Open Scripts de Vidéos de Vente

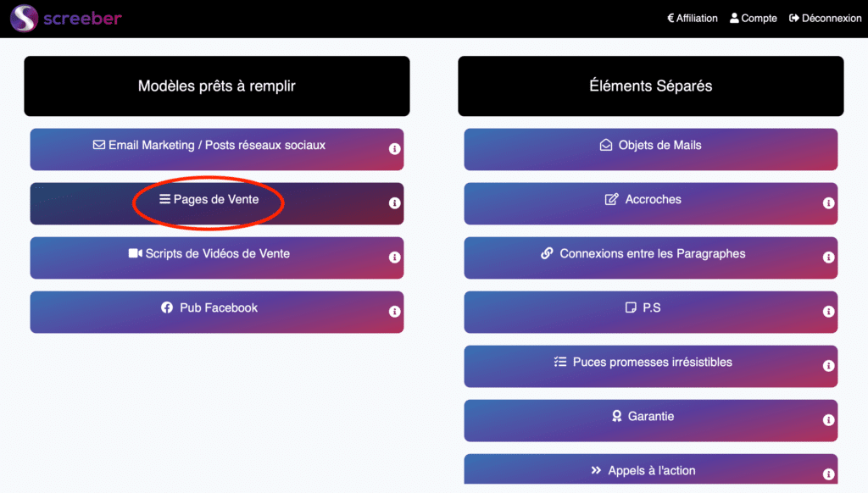tap(209, 254)
